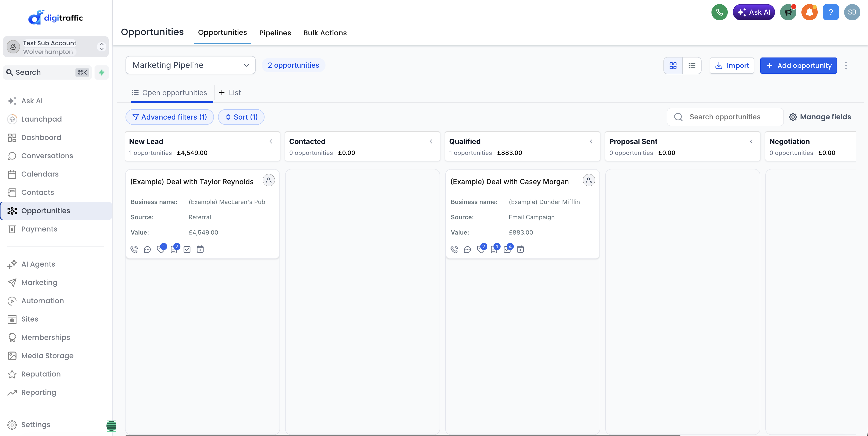Collapse the New Lead column

point(271,142)
